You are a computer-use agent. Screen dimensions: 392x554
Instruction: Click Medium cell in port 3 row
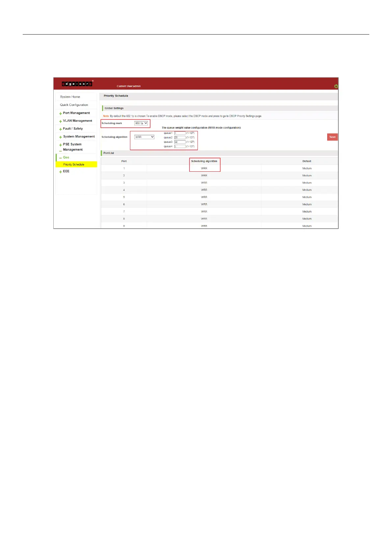(x=307, y=183)
